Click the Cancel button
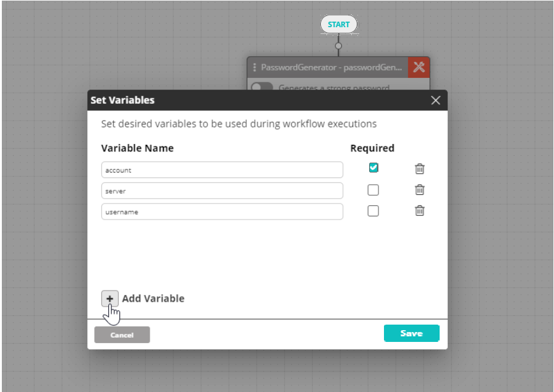The height and width of the screenshot is (392, 554). pos(122,334)
